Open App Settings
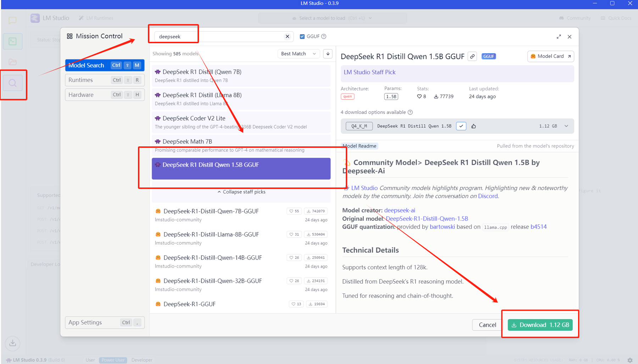This screenshot has width=638, height=364. (105, 323)
